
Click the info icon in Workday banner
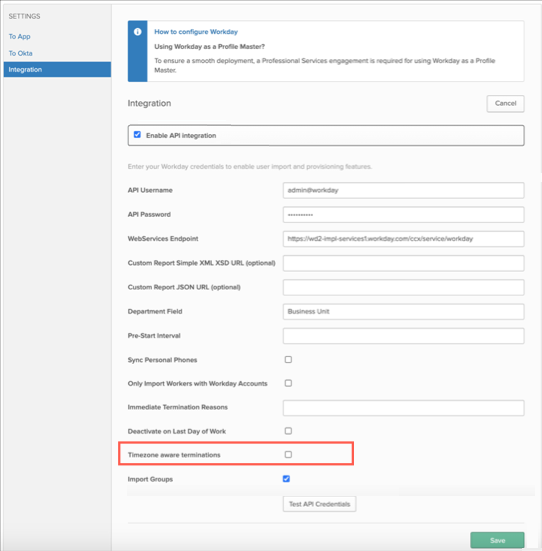[137, 32]
